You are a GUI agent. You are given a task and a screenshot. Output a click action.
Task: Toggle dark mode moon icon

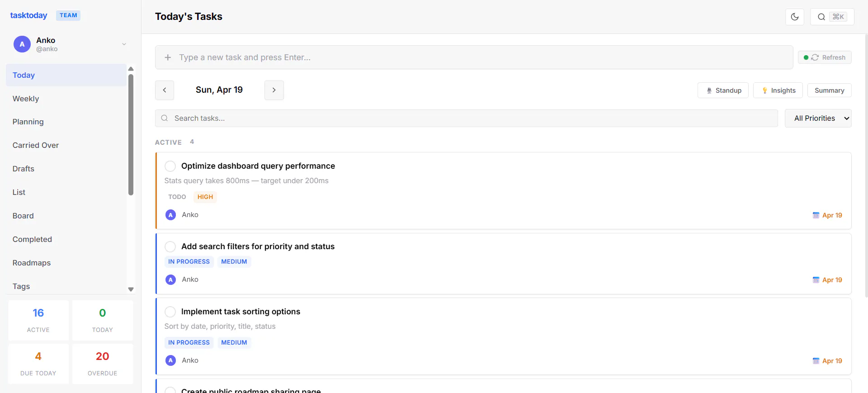pyautogui.click(x=795, y=17)
